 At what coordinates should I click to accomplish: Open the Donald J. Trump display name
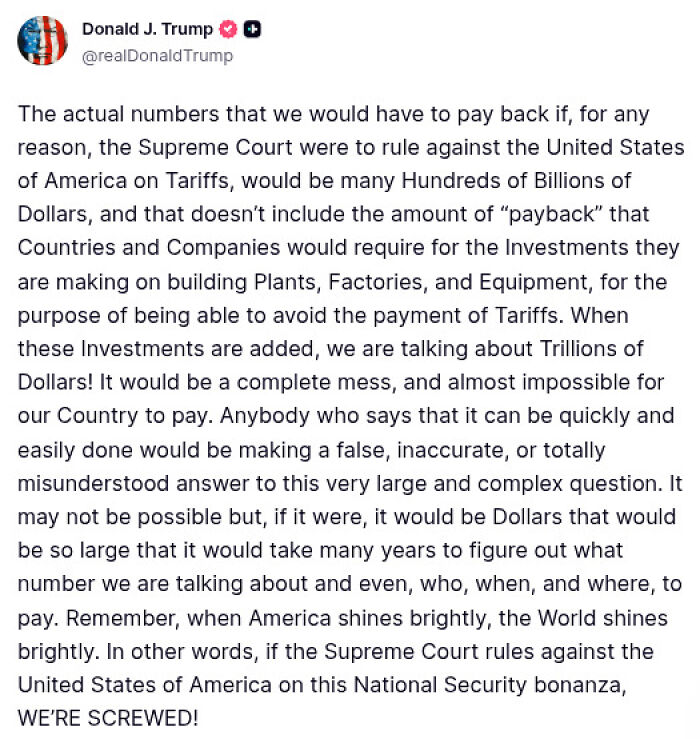(x=147, y=29)
